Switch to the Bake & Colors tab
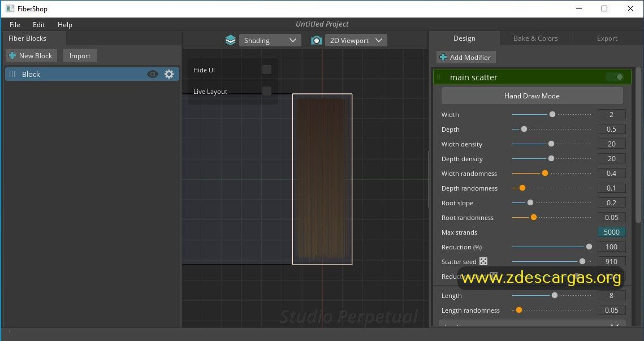The height and width of the screenshot is (341, 644). (x=535, y=38)
